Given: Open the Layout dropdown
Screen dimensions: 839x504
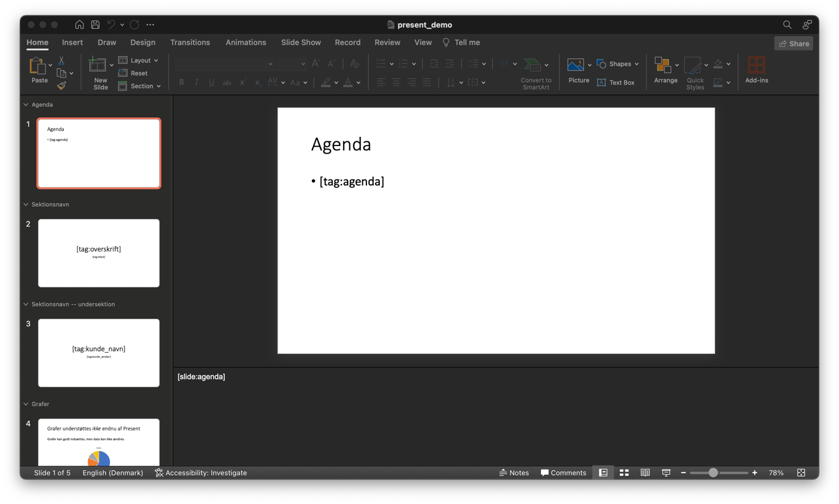Looking at the screenshot, I should pos(138,60).
